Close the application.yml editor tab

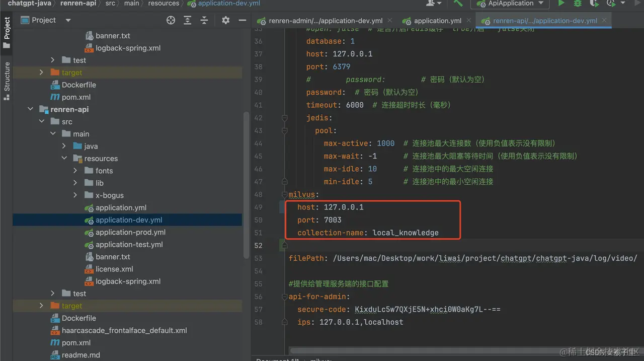click(469, 21)
